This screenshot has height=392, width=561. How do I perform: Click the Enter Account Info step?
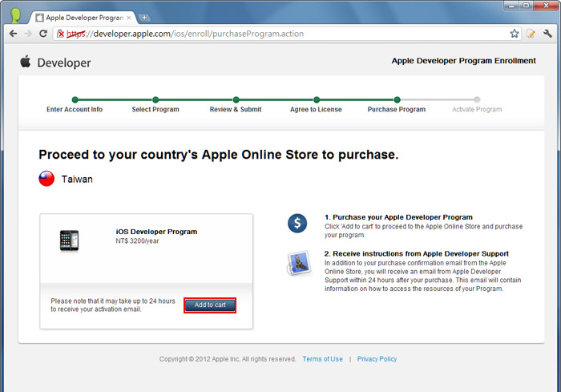75,109
